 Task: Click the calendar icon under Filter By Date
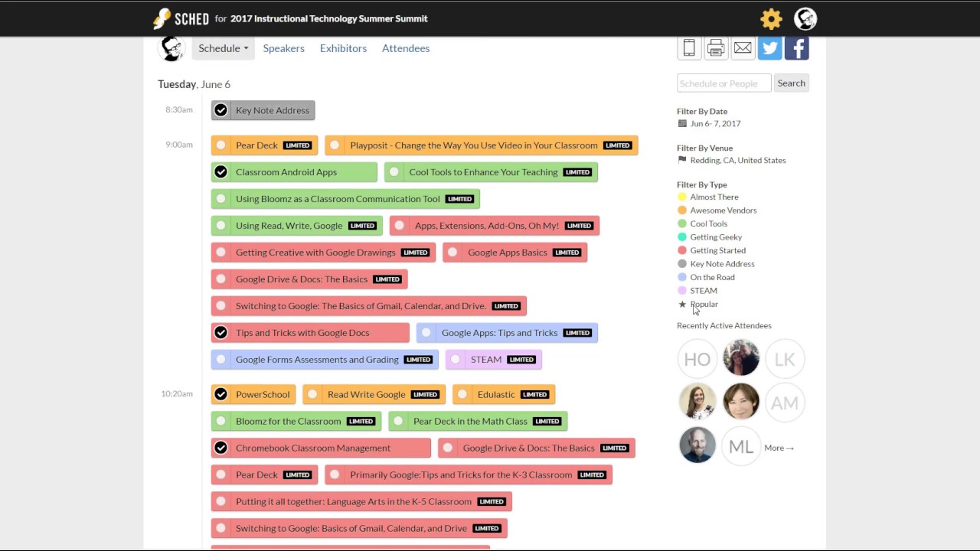682,123
